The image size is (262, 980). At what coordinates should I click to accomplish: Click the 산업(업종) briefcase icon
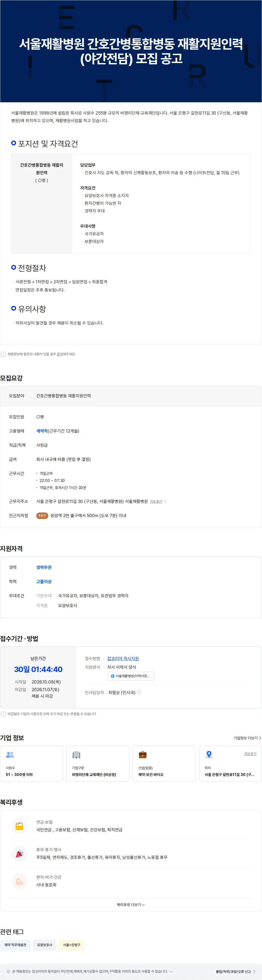(x=143, y=755)
